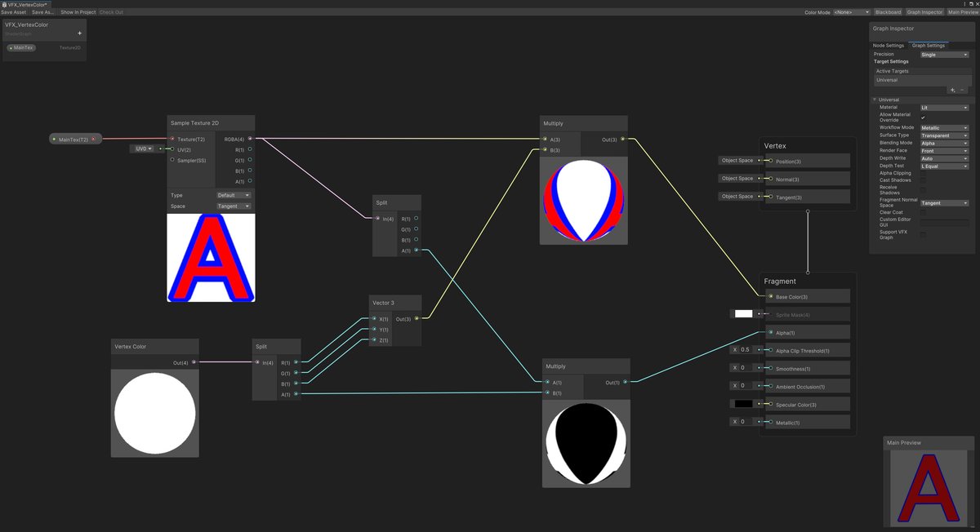Toggle the Allow Material Override checkbox
This screenshot has width=980, height=532.
tap(923, 116)
